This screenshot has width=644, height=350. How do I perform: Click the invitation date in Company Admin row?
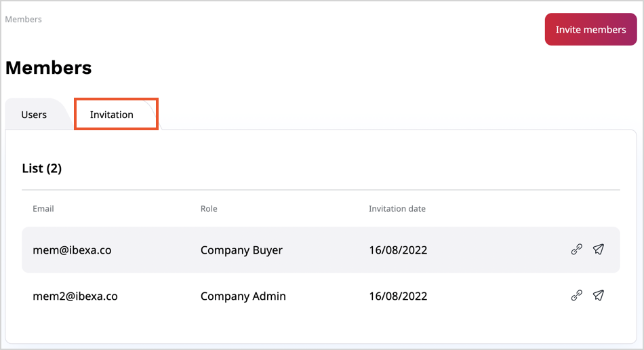point(398,296)
